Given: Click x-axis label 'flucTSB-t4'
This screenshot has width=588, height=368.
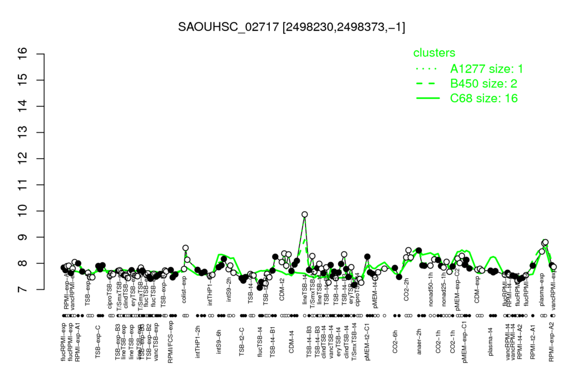Looking at the screenshot, I should click(x=260, y=342).
